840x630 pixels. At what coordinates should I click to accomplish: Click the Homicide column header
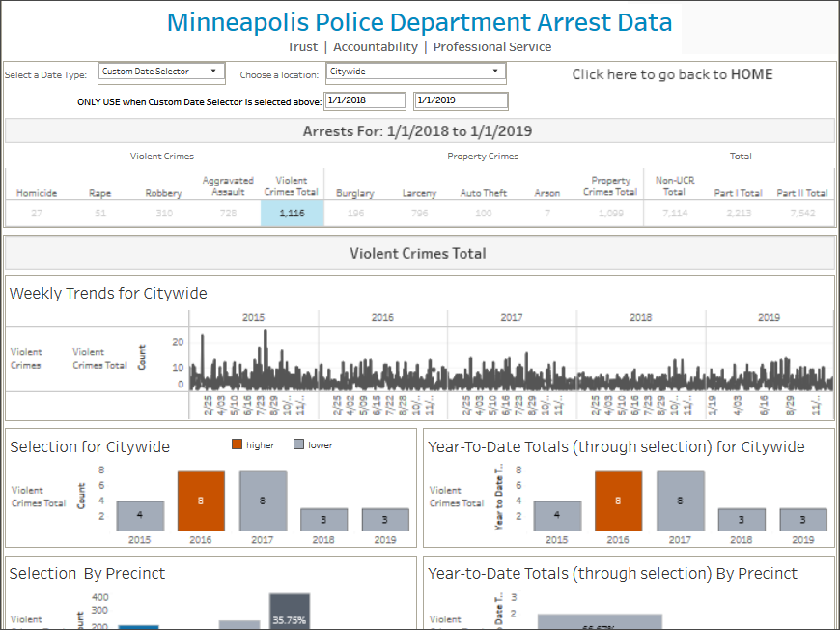point(37,193)
